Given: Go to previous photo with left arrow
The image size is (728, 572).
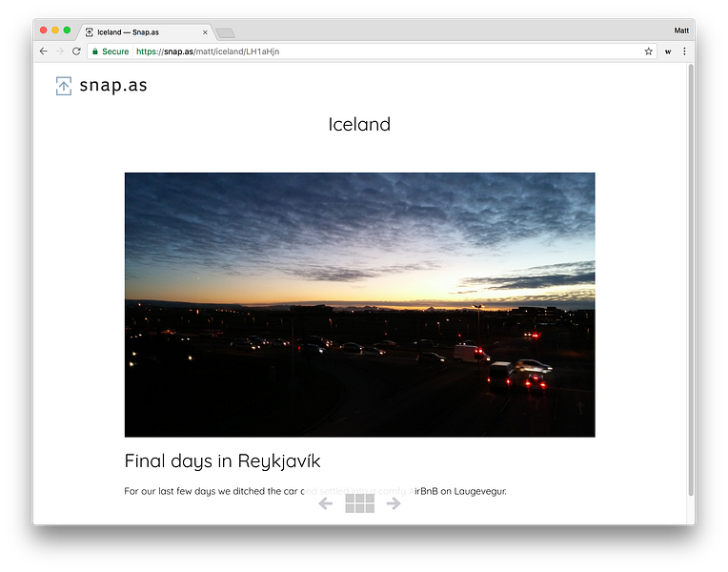Looking at the screenshot, I should (326, 503).
